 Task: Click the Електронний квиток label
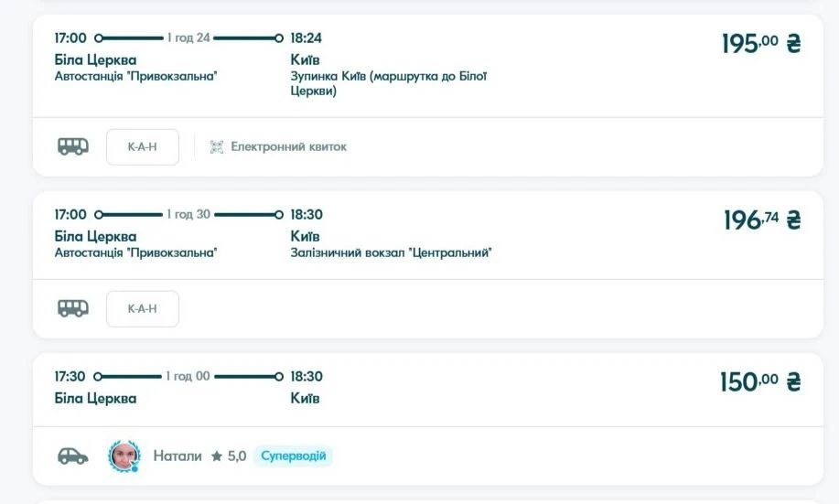coord(289,146)
